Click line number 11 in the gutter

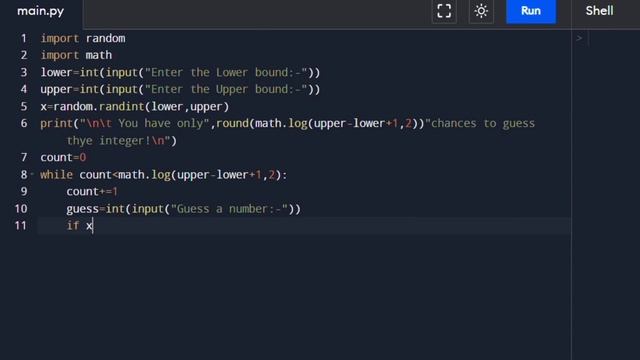[x=21, y=226]
